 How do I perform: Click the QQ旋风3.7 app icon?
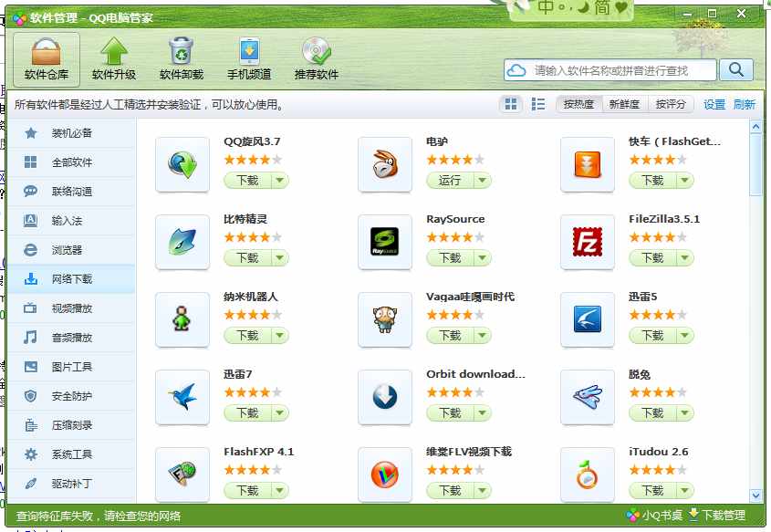(x=182, y=165)
